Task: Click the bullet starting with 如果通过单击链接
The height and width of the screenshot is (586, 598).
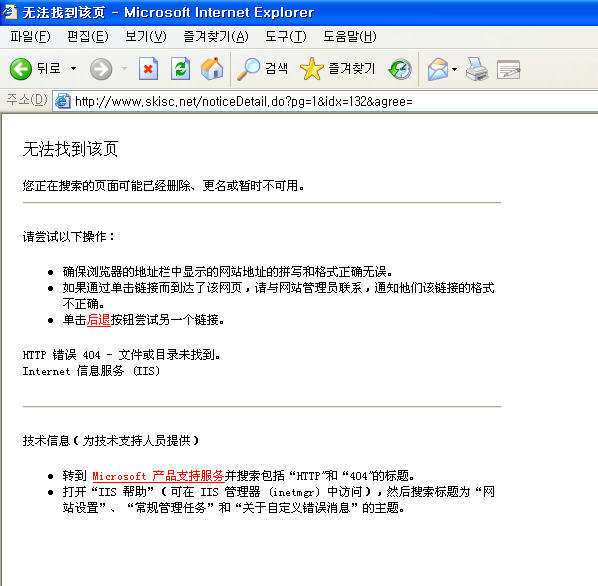Action: [278, 295]
